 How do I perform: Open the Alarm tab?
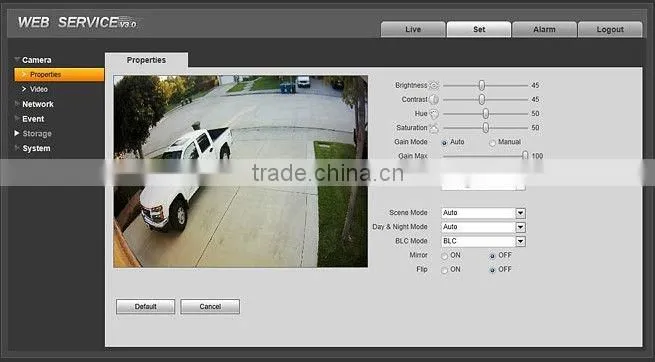[544, 29]
